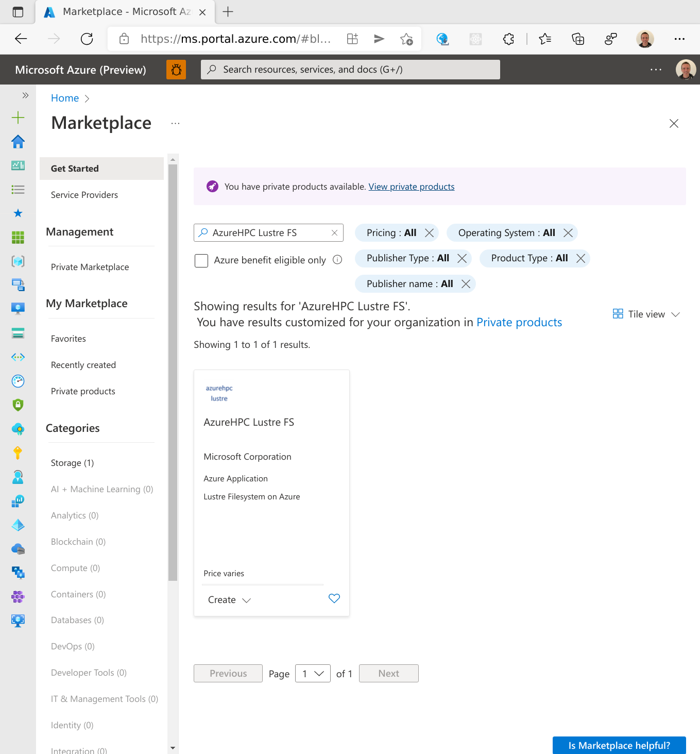Open Recently created menu item
Image resolution: width=700 pixels, height=754 pixels.
(x=83, y=365)
